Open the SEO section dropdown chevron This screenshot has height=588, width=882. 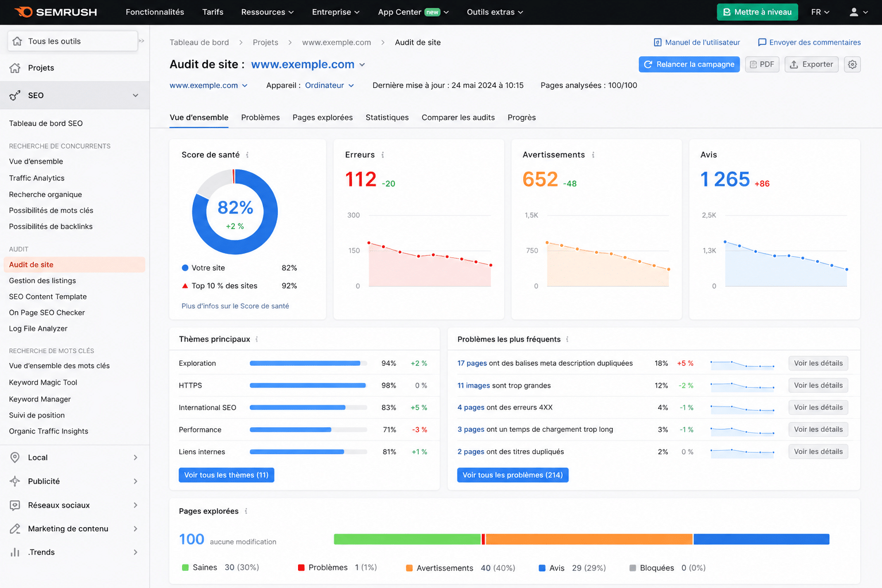(136, 95)
